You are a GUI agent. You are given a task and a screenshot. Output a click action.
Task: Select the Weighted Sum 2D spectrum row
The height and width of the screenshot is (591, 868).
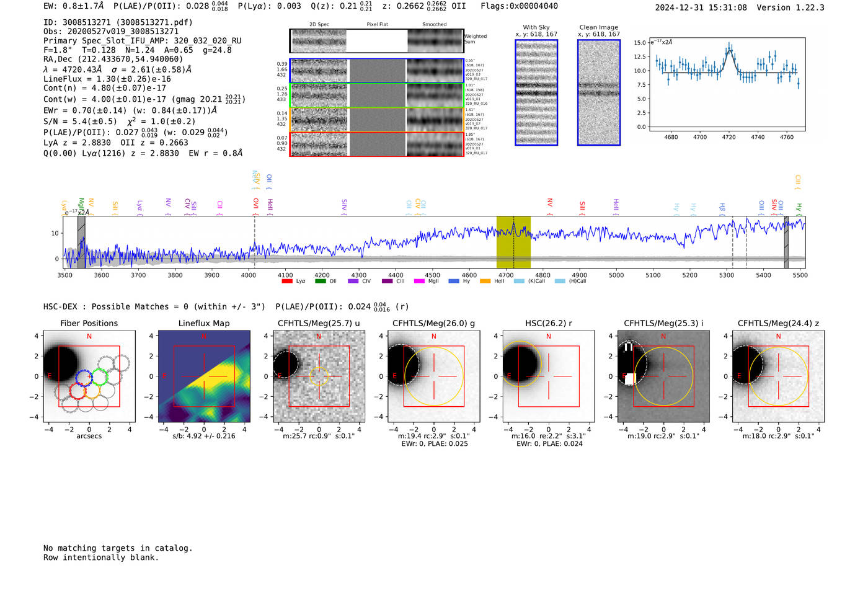coord(377,41)
